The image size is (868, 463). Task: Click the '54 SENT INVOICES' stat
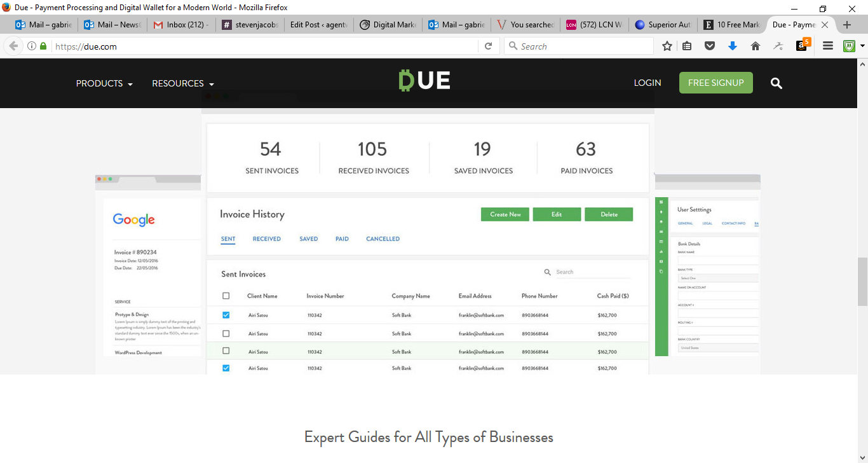(271, 158)
